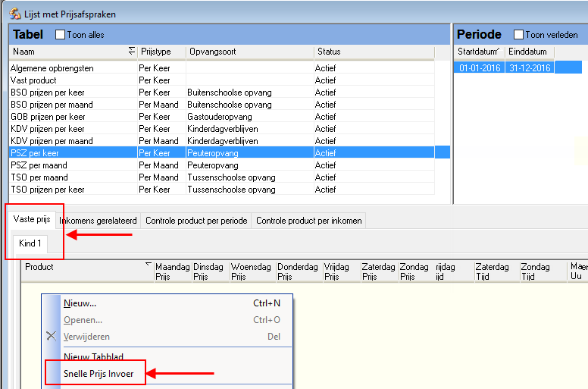Select the Algemene opbrengsten table row
Image resolution: width=588 pixels, height=389 pixels.
[x=52, y=68]
